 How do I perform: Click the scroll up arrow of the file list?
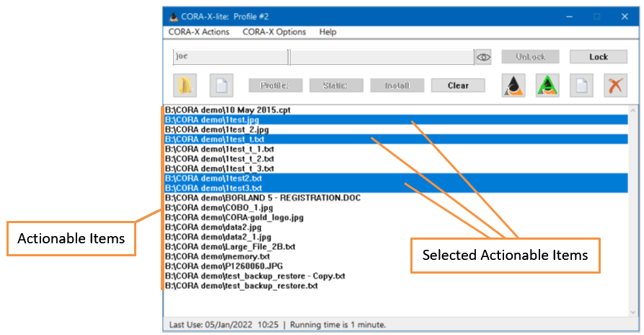[632, 110]
